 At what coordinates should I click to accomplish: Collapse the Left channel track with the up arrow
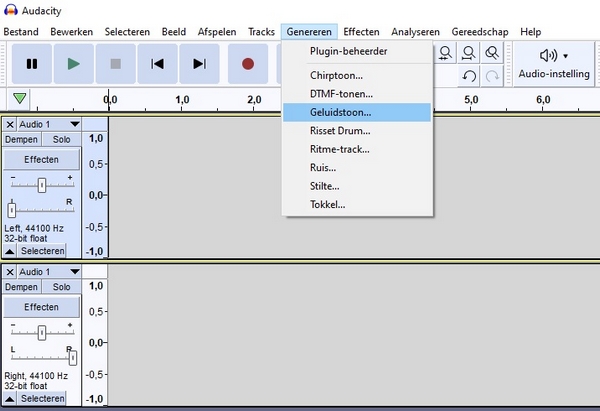(x=10, y=251)
